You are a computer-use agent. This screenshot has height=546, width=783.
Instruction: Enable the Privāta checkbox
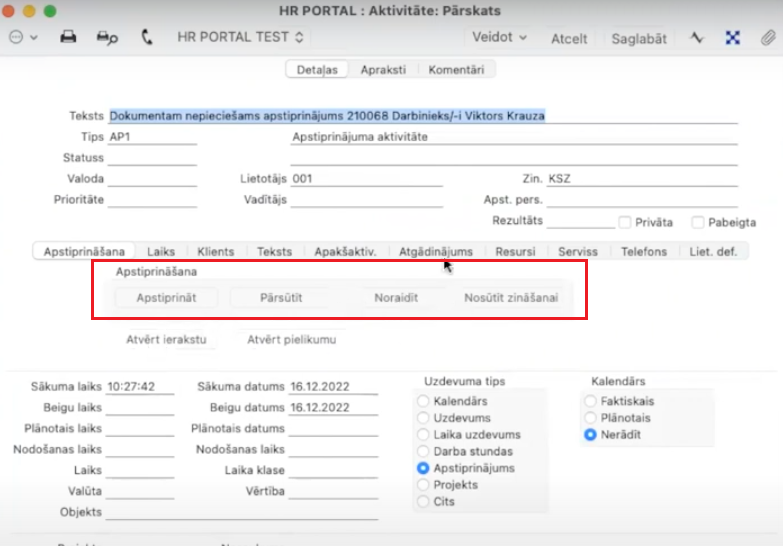coord(625,222)
